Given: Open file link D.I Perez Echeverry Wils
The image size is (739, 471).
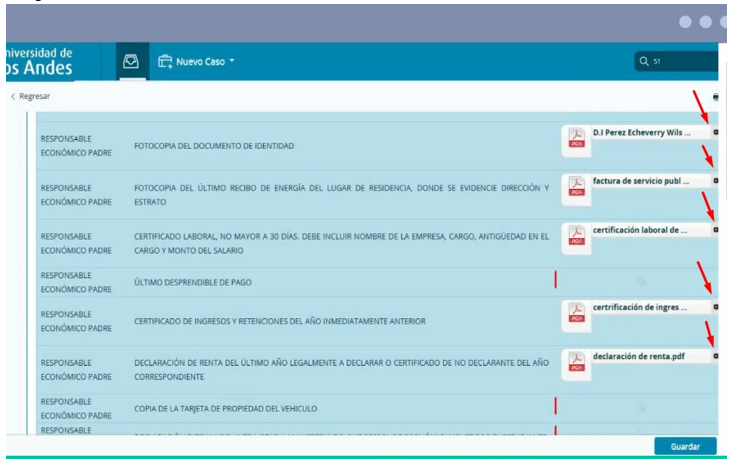Looking at the screenshot, I should click(x=641, y=132).
